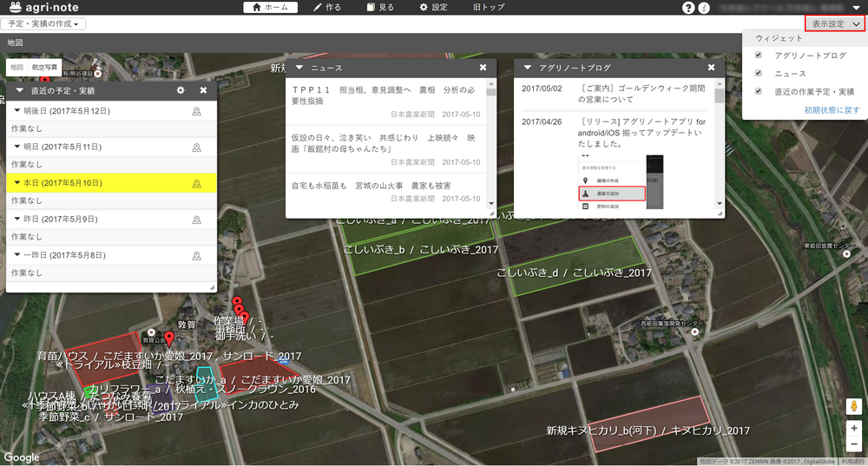Click the blog post screenshot thumbnail

[621, 181]
